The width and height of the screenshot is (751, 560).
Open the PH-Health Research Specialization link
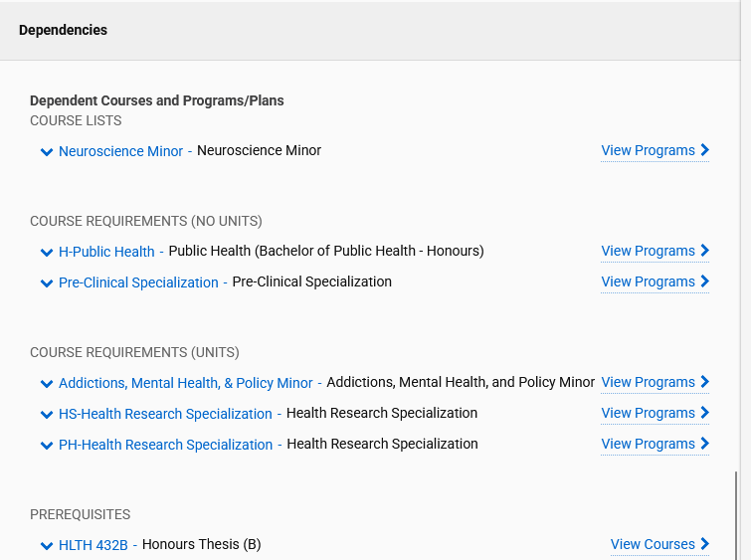pyautogui.click(x=165, y=446)
